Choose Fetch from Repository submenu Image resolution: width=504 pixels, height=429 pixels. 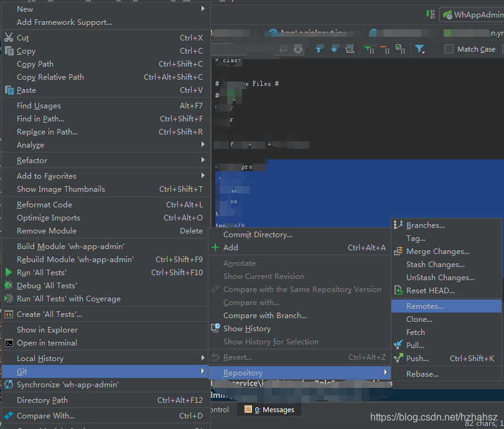click(x=446, y=332)
